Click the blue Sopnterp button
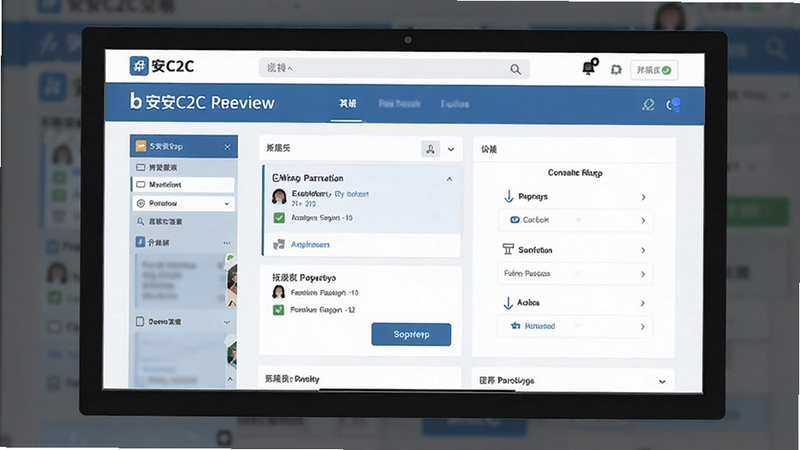The image size is (800, 450). tap(411, 334)
